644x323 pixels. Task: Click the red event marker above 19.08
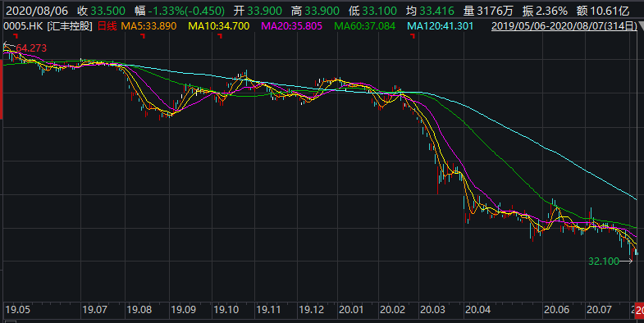click(x=143, y=36)
